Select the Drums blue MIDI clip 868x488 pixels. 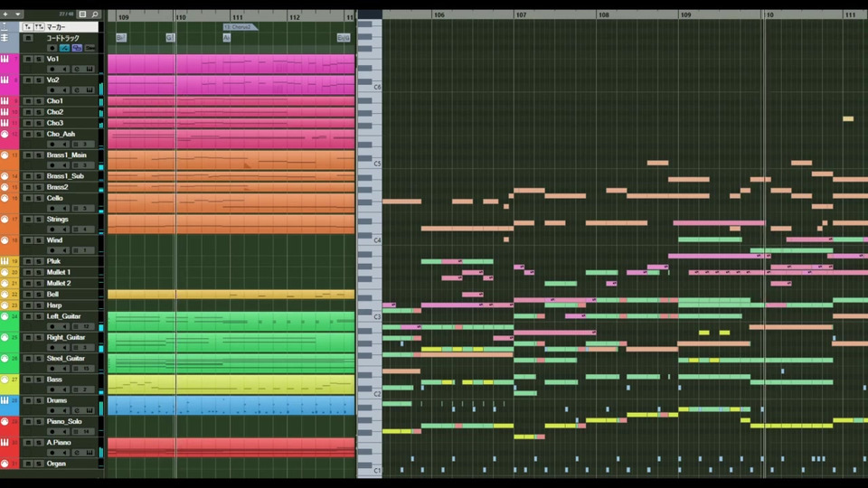(x=231, y=406)
